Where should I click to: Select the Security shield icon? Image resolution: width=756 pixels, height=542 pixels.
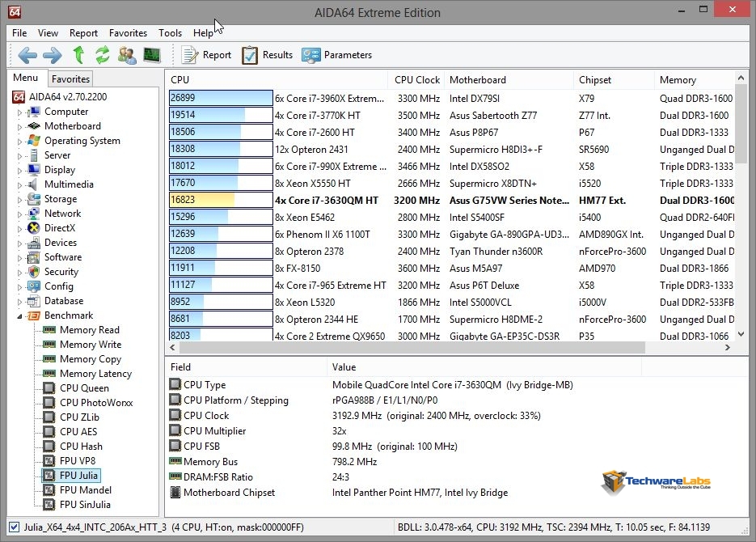[x=34, y=272]
